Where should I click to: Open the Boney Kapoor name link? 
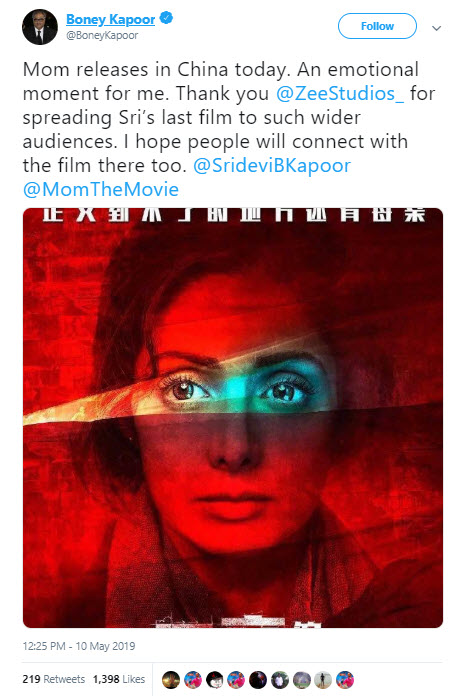coord(111,19)
